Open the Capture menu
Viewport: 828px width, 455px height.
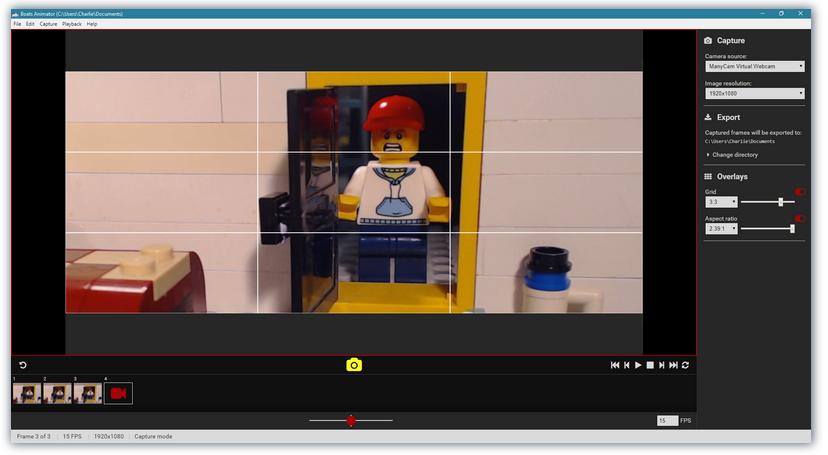tap(48, 24)
